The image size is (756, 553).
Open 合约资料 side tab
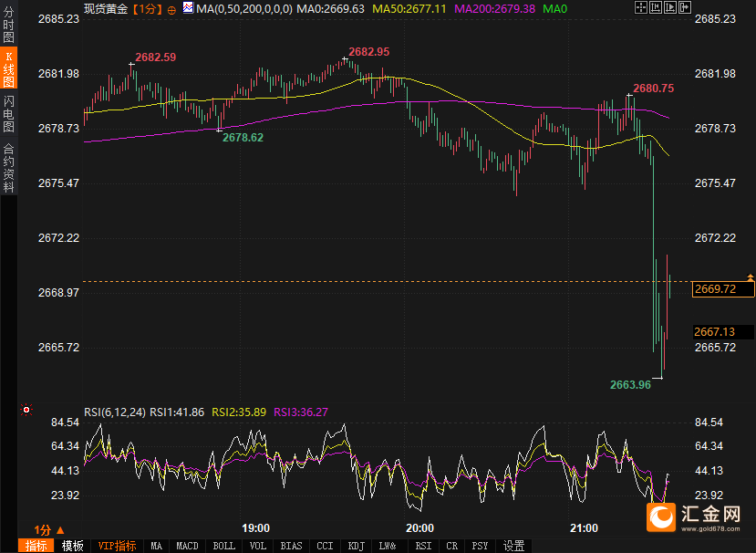pos(8,166)
